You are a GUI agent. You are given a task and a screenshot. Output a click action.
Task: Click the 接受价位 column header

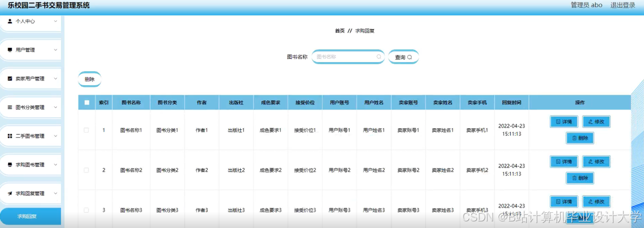click(x=305, y=102)
